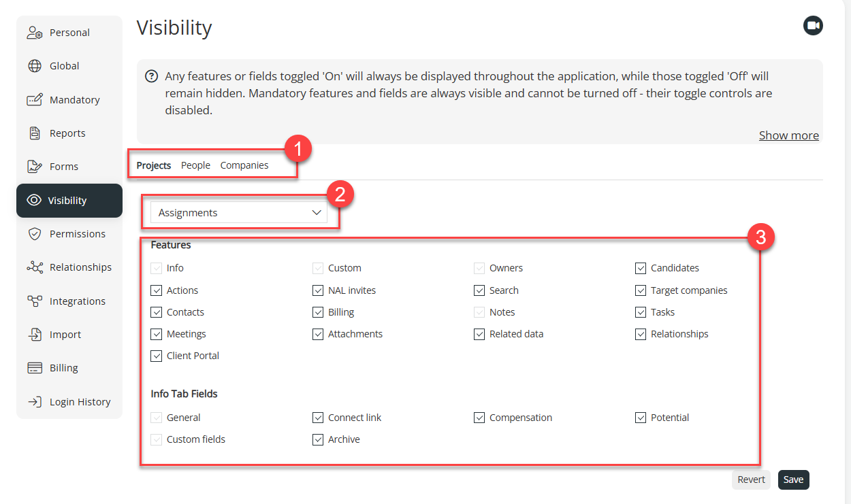Expand info text with Show more
The image size is (851, 504).
click(x=788, y=135)
